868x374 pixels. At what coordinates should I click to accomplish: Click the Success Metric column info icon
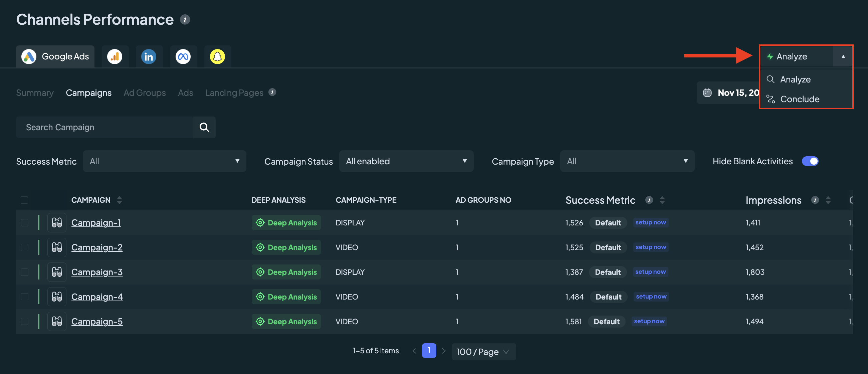coord(649,200)
